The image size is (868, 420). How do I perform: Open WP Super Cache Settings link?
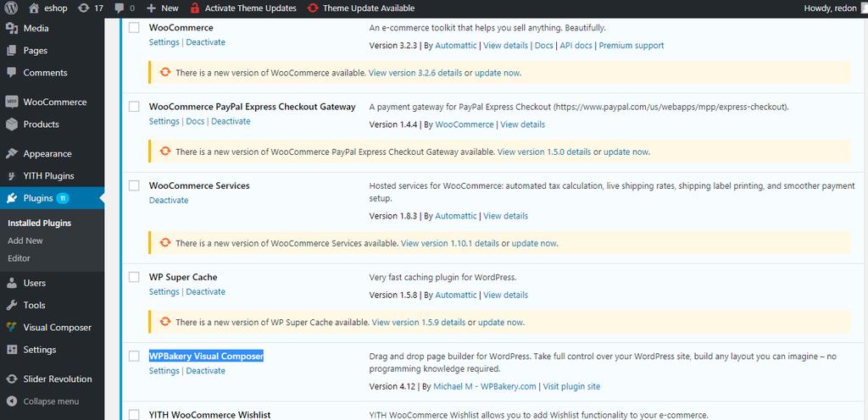click(x=164, y=291)
